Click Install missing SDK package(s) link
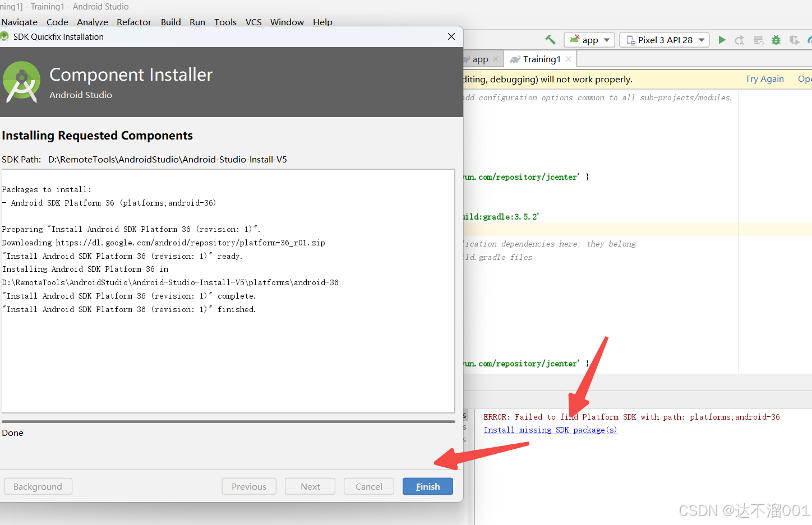Image resolution: width=812 pixels, height=525 pixels. pyautogui.click(x=550, y=430)
